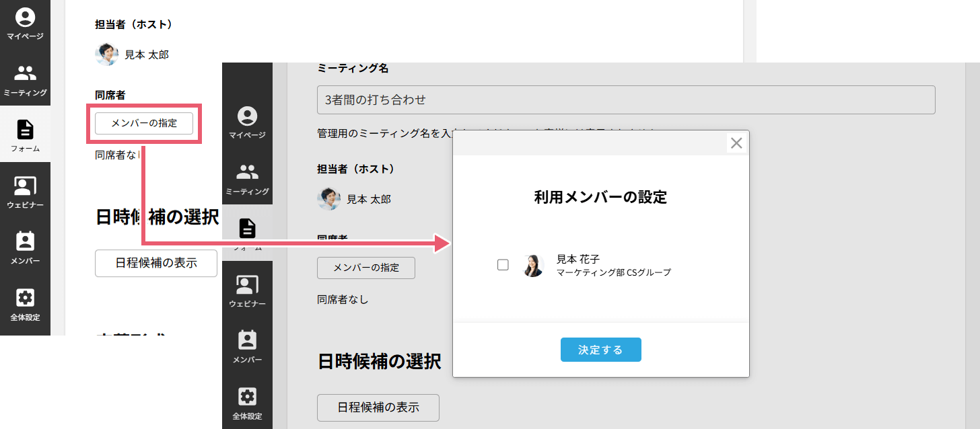The image size is (980, 429).
Task: Click the red-outlined メンバーの指定 button
Action: [144, 123]
